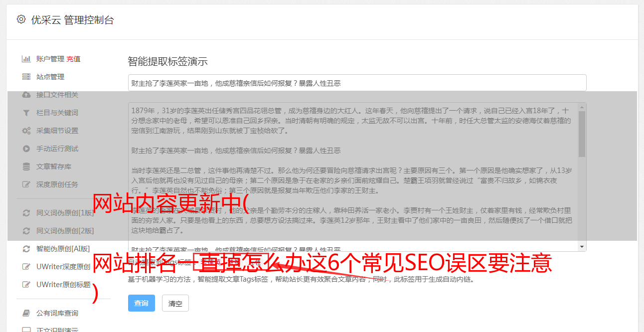Click the edit icon for 深度原创任务
Viewport: 644px width, 332px height.
26,184
